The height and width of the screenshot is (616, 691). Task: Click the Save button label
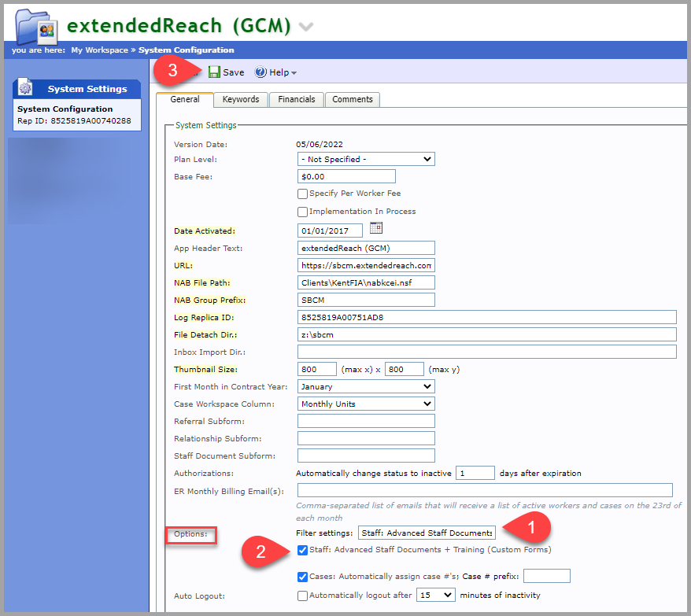[x=234, y=72]
